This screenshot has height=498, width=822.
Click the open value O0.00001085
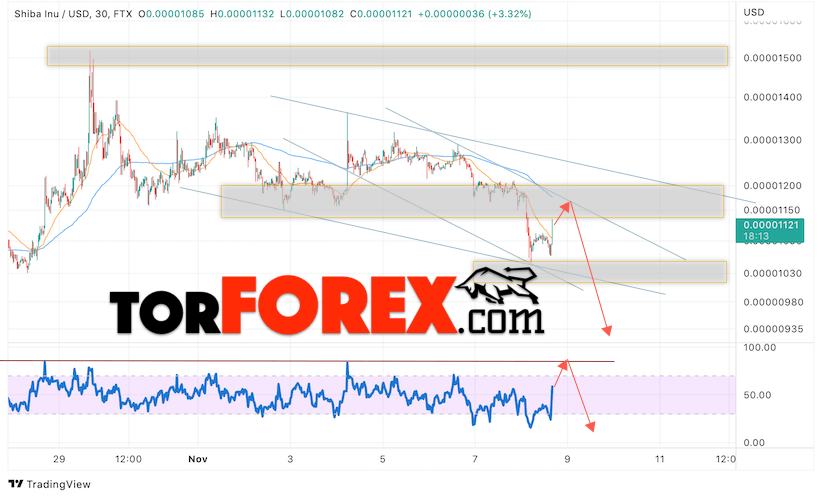click(x=171, y=14)
